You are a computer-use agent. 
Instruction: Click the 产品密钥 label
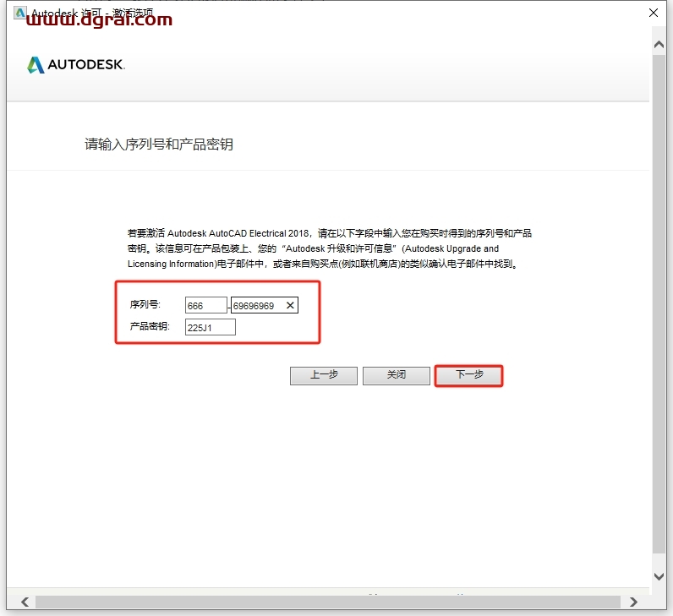(x=150, y=326)
